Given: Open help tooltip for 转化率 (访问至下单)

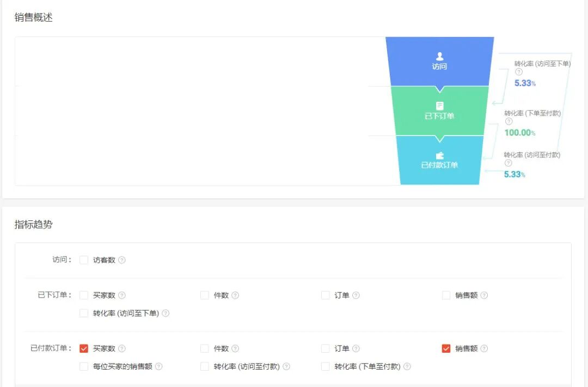Looking at the screenshot, I should (x=518, y=72).
